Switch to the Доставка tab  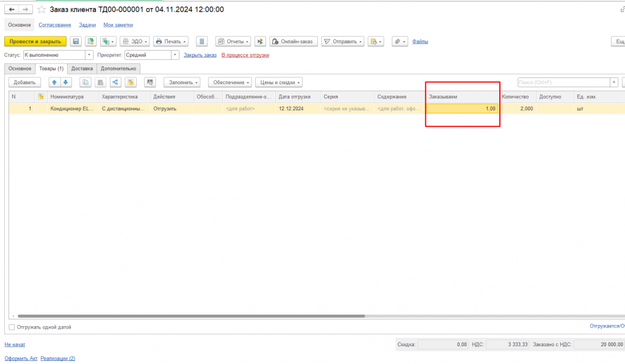(82, 68)
